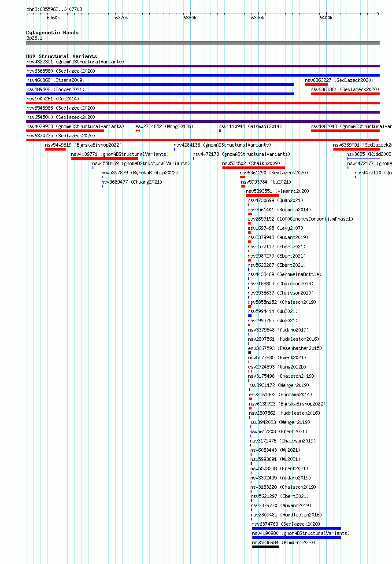Open variant nsv460368 (Itsara2009)
The image size is (392, 564).
pyautogui.click(x=55, y=80)
